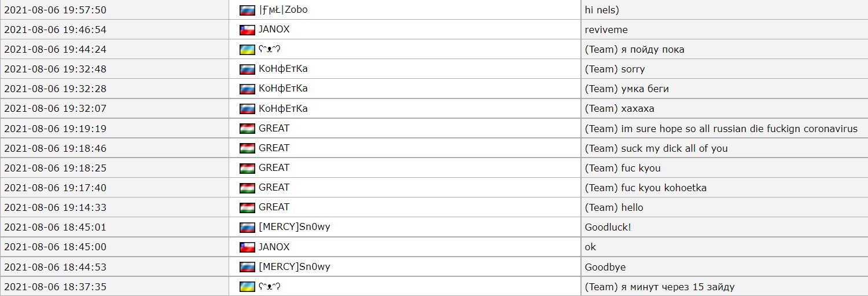The height and width of the screenshot is (296, 868).
Task: Click the Russian flag in the 19:32:07 row
Action: pos(247,109)
